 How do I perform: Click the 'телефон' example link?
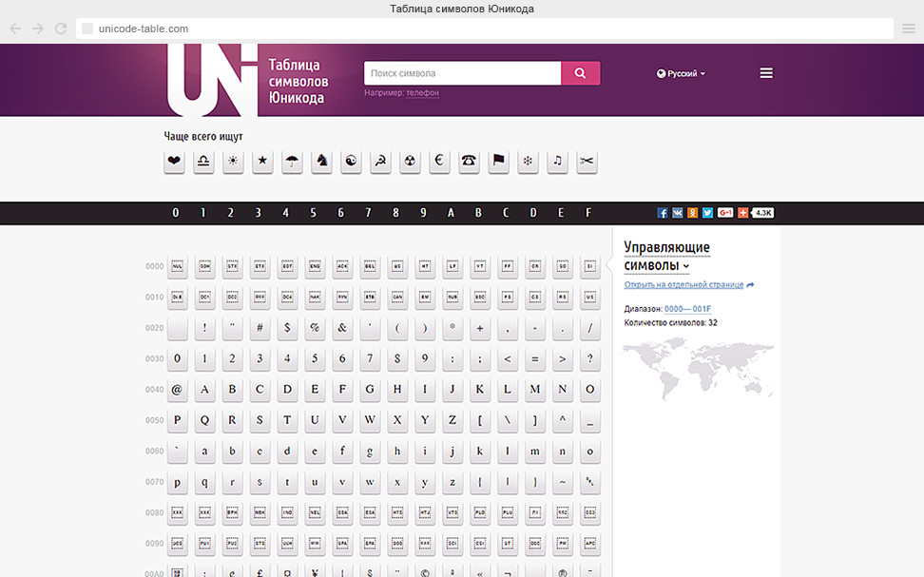422,93
